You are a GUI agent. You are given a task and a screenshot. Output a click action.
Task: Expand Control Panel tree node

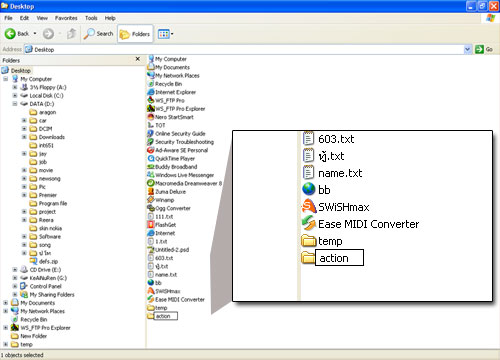15,286
